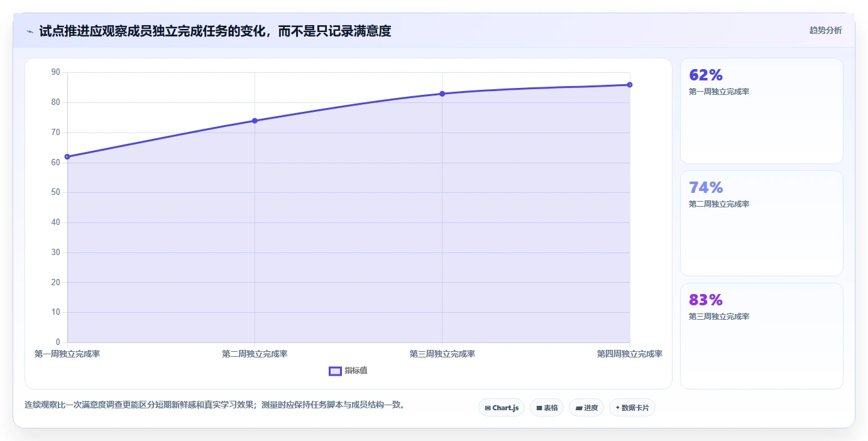The width and height of the screenshot is (868, 441).
Task: Click the Chart.js chip button
Action: (x=502, y=408)
